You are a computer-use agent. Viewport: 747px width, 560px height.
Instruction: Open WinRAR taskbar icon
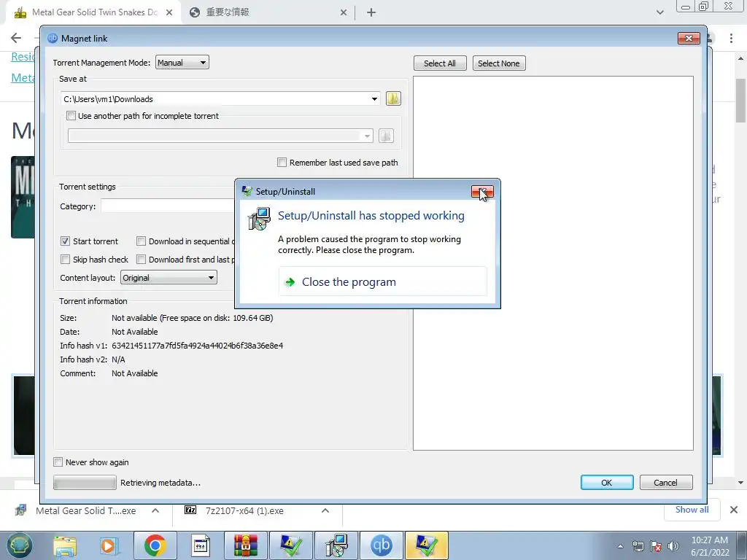pos(245,545)
